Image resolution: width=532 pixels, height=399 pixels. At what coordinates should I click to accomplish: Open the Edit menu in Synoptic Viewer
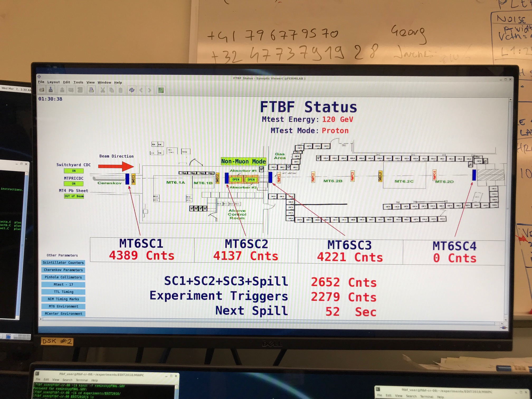pyautogui.click(x=66, y=82)
